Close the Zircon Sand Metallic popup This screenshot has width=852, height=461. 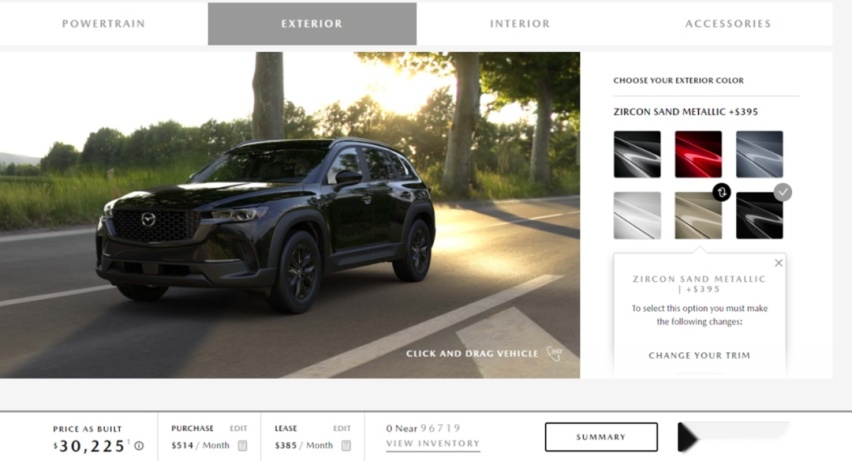779,263
